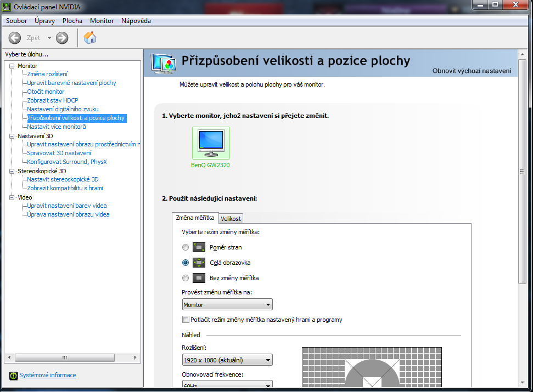Open the Obnovovací frekvence dropdown
The width and height of the screenshot is (533, 392).
227,384
